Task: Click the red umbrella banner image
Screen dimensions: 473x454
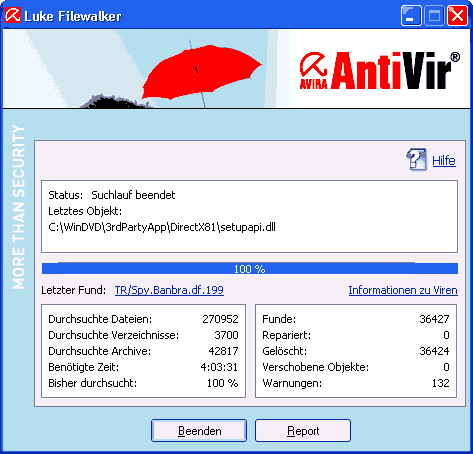Action: pyautogui.click(x=202, y=72)
